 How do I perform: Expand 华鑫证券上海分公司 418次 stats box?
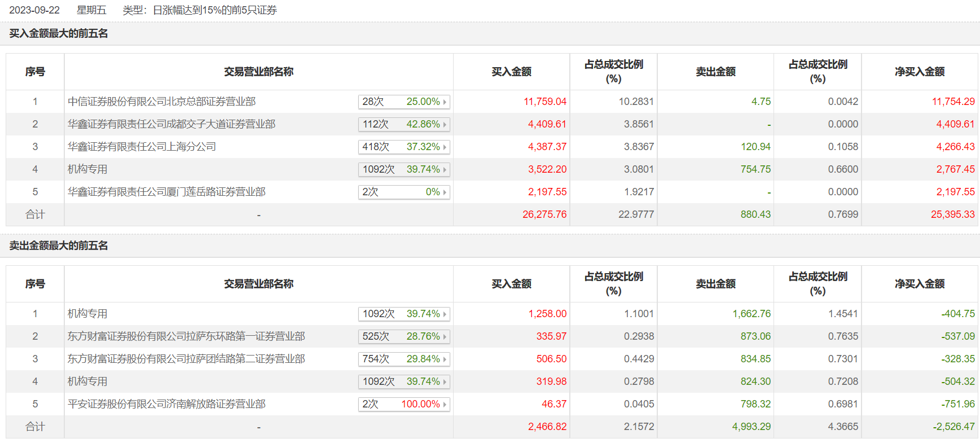[403, 147]
